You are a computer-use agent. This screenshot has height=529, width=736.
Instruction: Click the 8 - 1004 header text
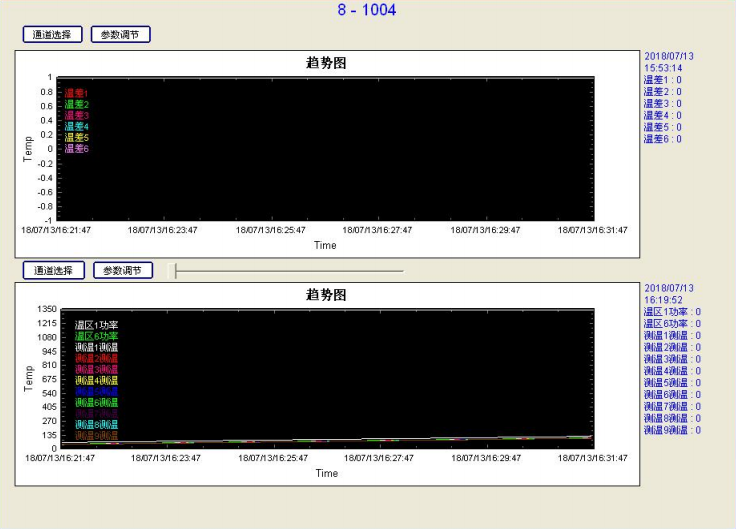[x=366, y=10]
